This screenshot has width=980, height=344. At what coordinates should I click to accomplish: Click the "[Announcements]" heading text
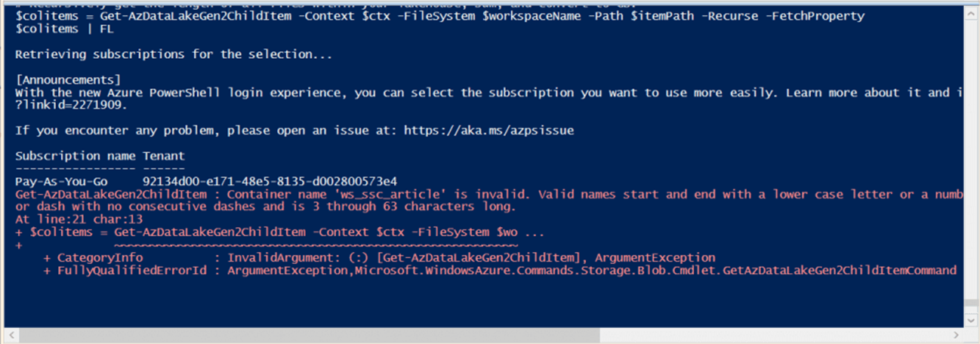click(68, 79)
